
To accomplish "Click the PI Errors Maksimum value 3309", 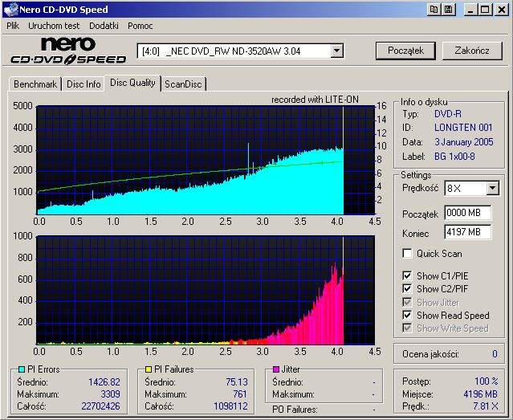I will pos(110,394).
